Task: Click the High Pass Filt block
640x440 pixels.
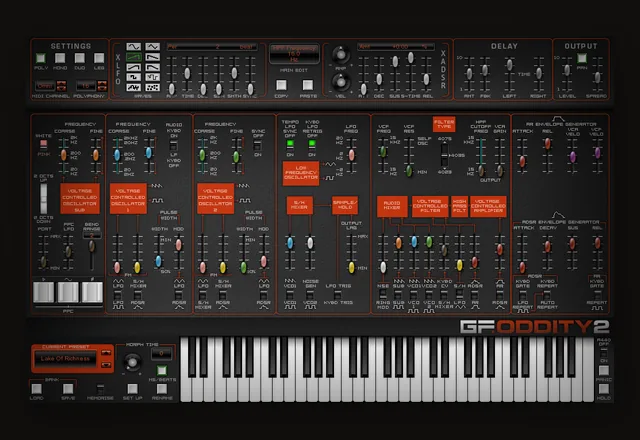Action: click(460, 206)
